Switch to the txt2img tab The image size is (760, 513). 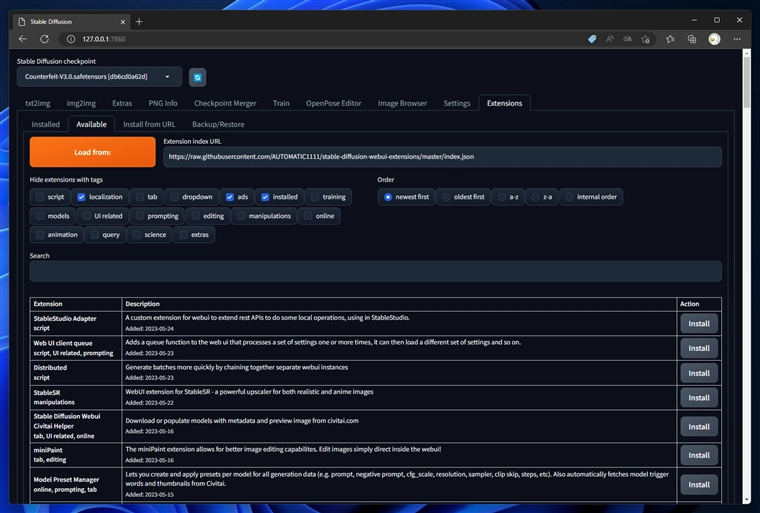38,103
